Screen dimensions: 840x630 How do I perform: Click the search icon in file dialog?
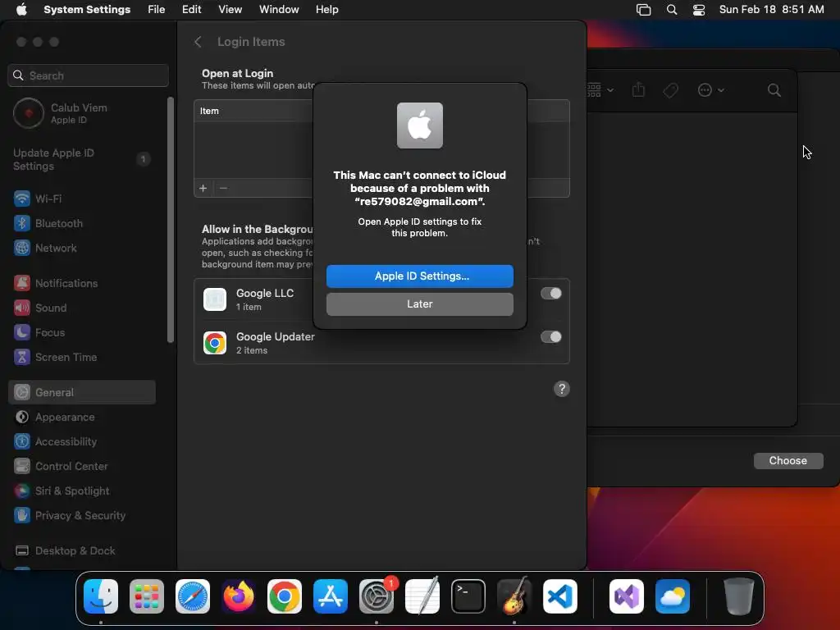click(774, 90)
